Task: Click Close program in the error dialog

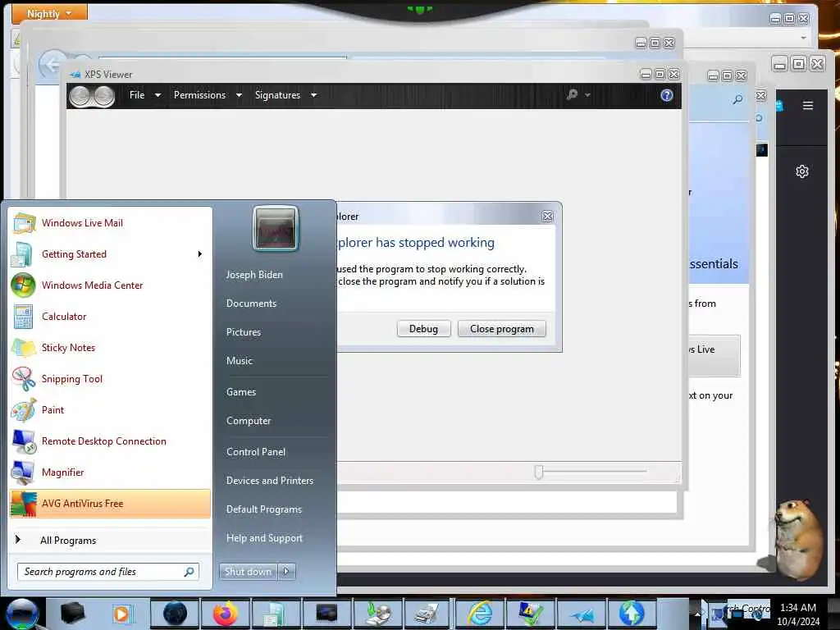Action: (x=502, y=328)
